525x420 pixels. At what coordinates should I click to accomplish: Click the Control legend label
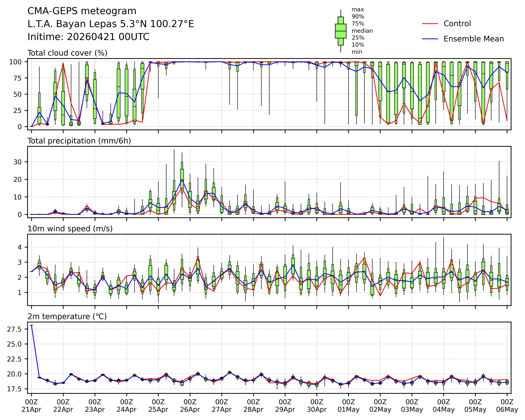coord(457,24)
